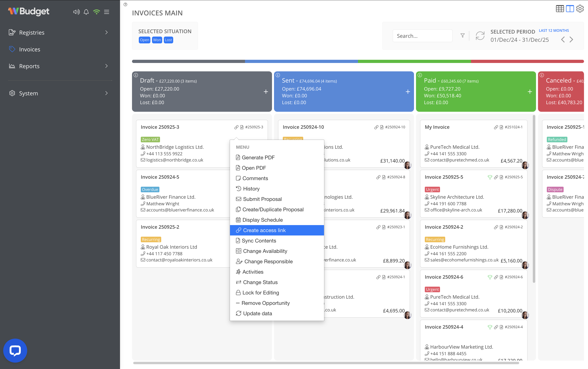Add new invoice to Draft column
The image size is (588, 369).
click(x=266, y=92)
